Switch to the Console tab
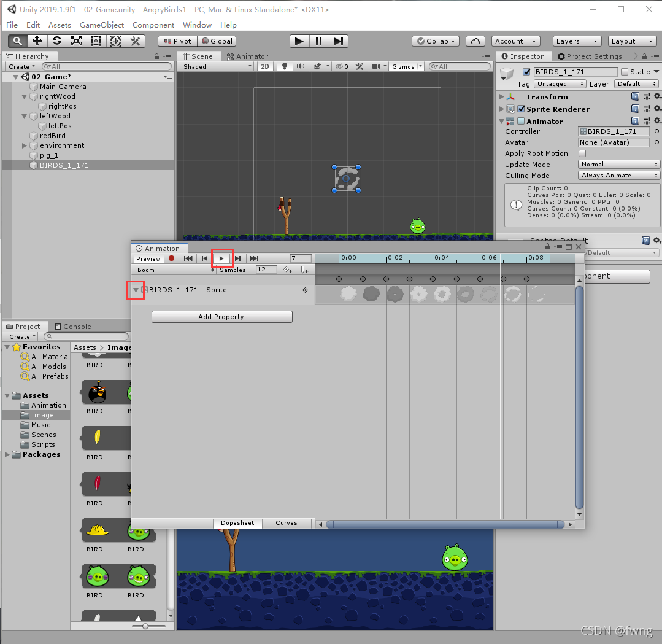Viewport: 662px width, 644px height. pyautogui.click(x=73, y=326)
